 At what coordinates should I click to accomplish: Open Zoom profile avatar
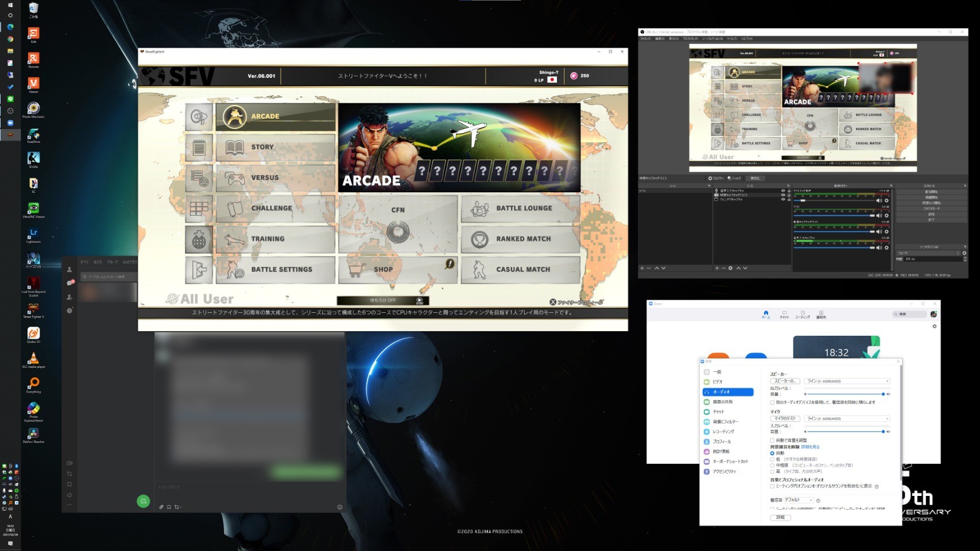click(x=933, y=314)
